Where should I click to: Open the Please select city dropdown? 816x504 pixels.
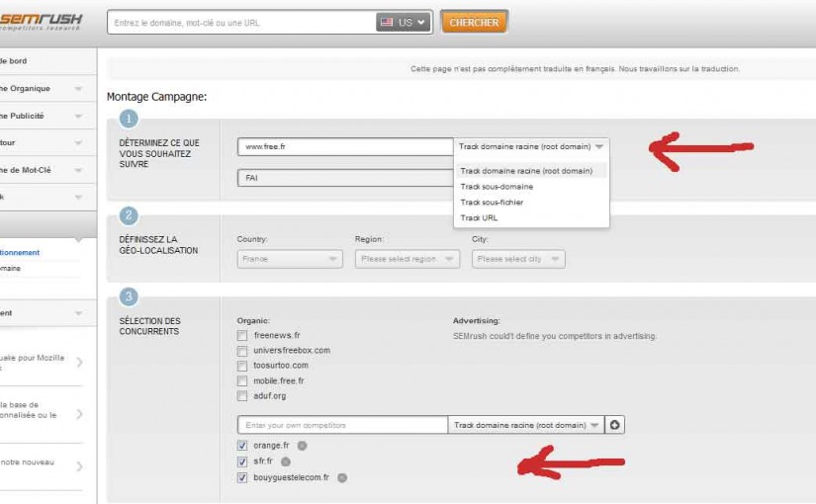pyautogui.click(x=518, y=259)
